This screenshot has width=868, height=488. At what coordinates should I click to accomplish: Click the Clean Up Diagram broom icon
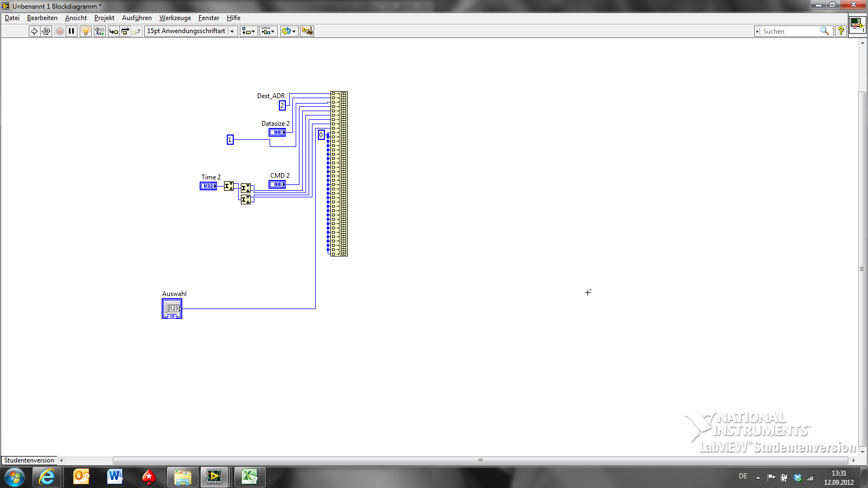307,31
